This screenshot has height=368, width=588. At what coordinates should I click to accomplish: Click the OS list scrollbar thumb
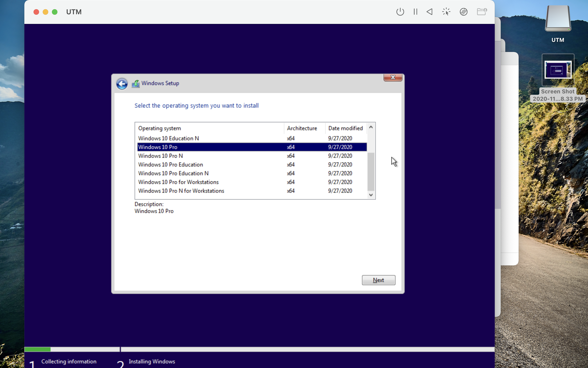click(371, 172)
